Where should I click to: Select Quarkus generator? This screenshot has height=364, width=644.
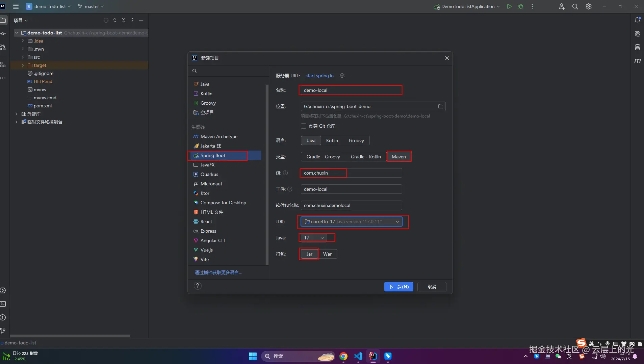[x=226, y=174]
